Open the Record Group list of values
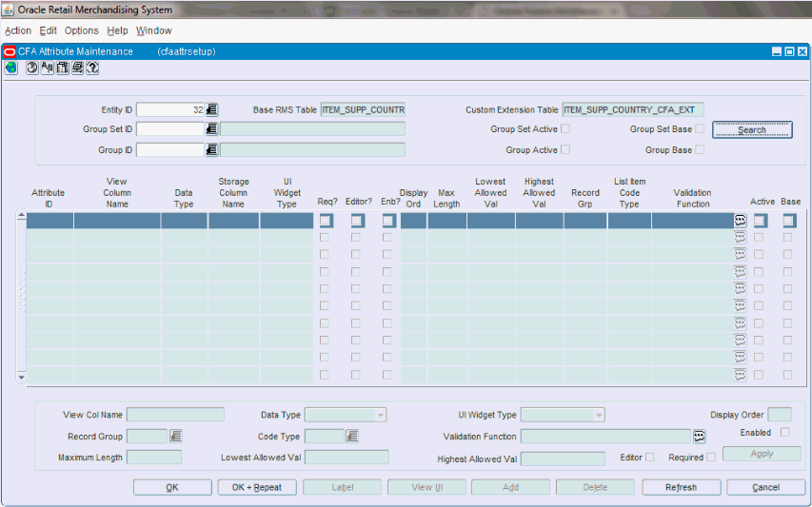812x507 pixels. pyautogui.click(x=176, y=436)
